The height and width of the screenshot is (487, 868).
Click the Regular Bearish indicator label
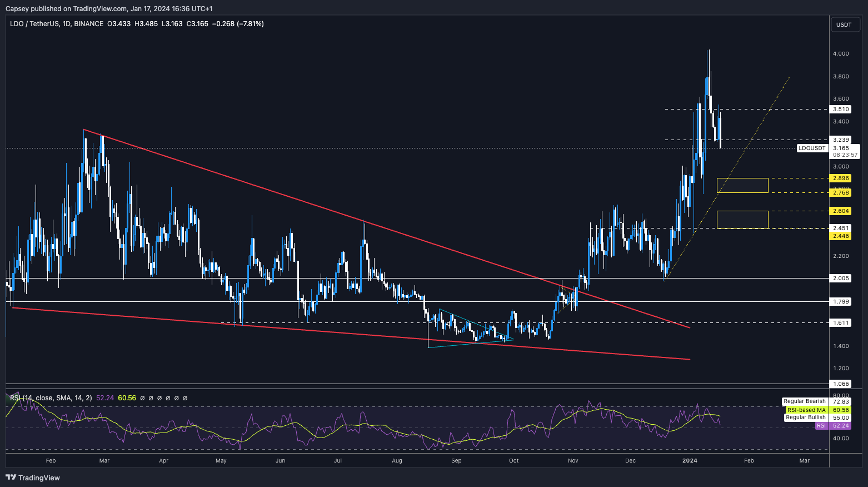[804, 401]
